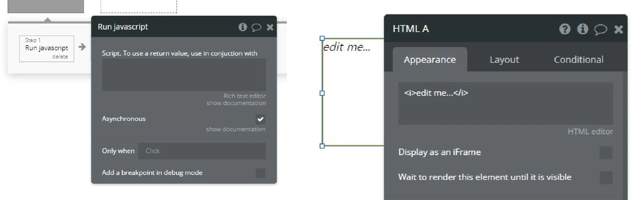Delete the Step 1 Run javascript action
The image size is (644, 200).
pyautogui.click(x=60, y=57)
